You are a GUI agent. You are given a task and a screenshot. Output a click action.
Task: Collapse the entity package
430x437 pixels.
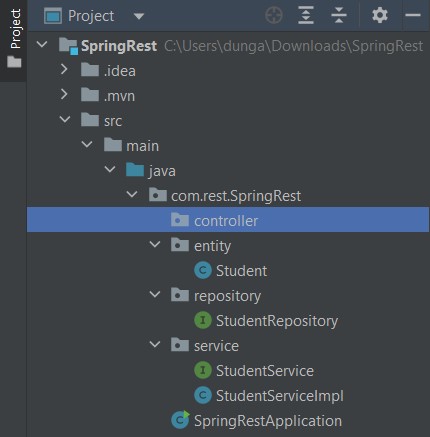click(155, 244)
